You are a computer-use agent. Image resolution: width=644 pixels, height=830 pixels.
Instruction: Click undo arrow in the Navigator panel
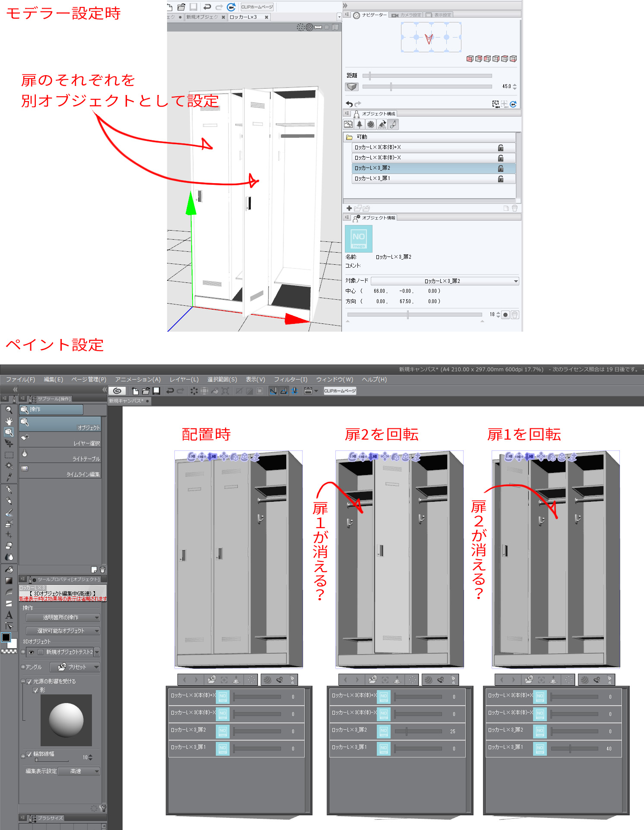point(349,104)
